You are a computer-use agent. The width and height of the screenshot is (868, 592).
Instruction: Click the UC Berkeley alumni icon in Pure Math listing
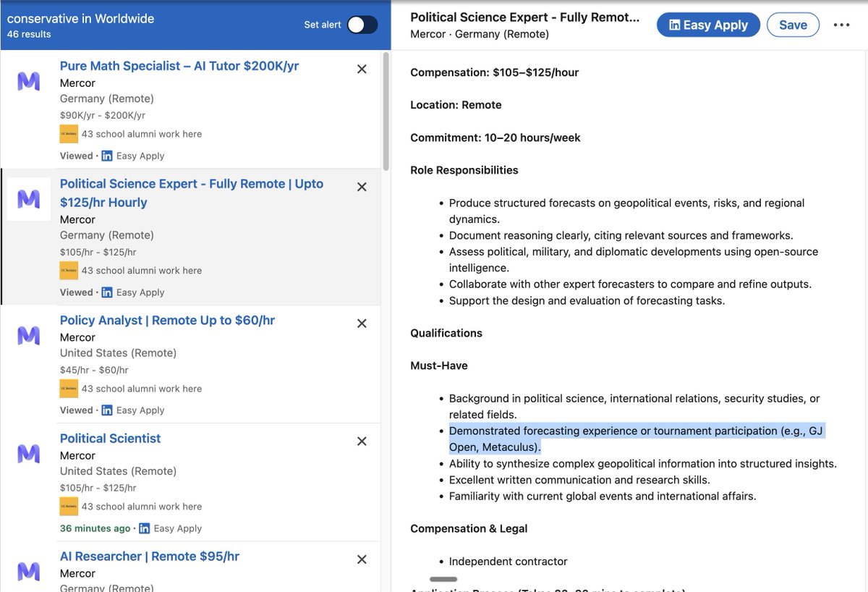click(x=69, y=134)
